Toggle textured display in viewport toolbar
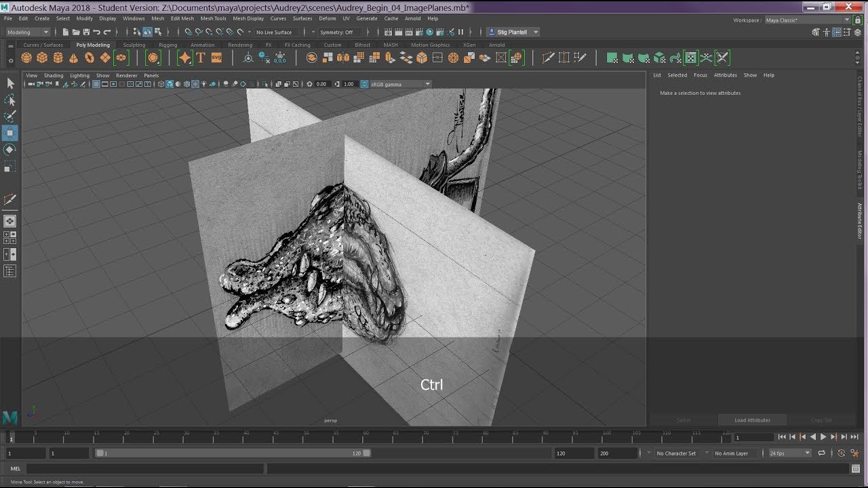The height and width of the screenshot is (488, 868). tap(195, 84)
